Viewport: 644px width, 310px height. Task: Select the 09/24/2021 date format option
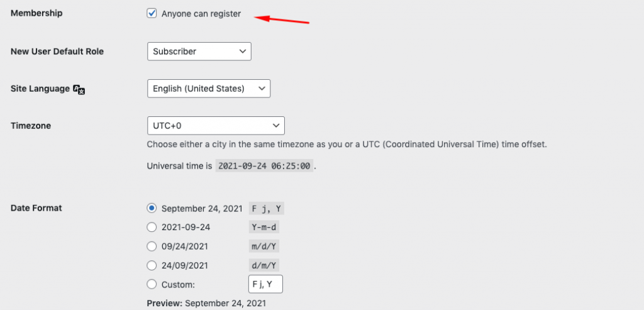[152, 246]
